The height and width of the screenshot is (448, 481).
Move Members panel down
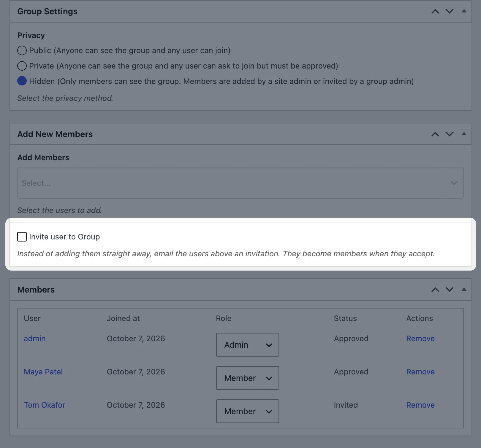450,290
